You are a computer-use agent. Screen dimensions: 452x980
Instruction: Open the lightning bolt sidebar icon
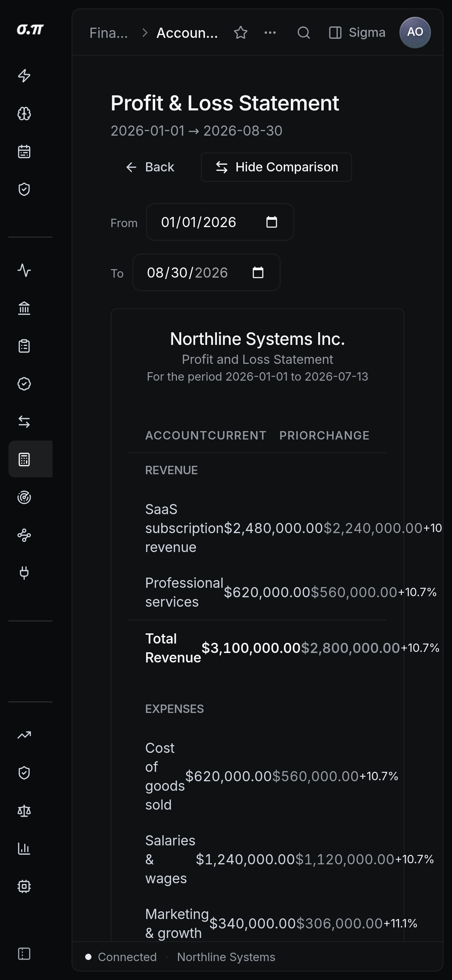24,76
